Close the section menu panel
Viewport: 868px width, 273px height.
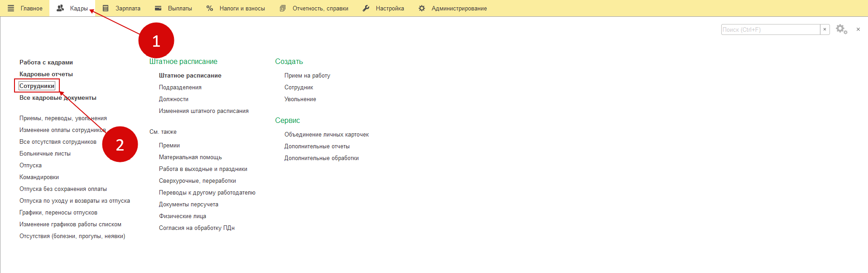point(858,29)
